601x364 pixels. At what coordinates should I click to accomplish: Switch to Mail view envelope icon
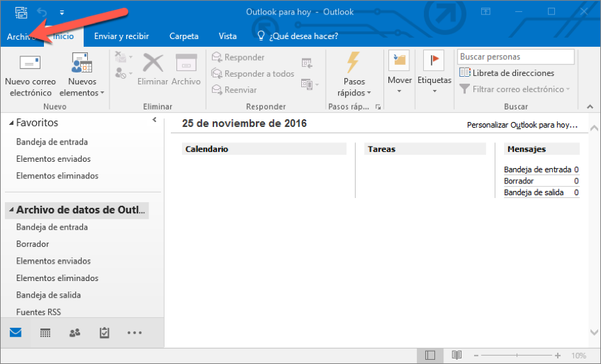point(15,333)
